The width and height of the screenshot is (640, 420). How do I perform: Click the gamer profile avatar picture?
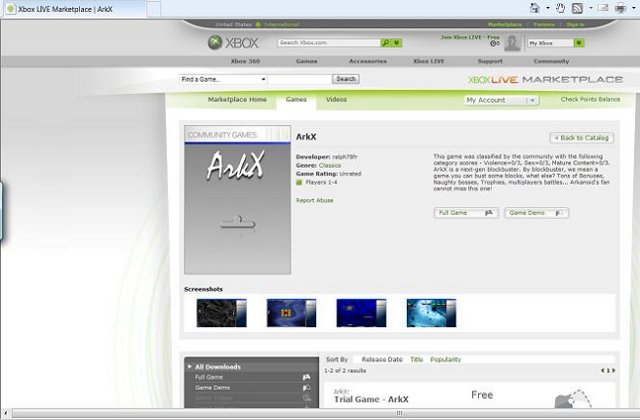coord(512,43)
